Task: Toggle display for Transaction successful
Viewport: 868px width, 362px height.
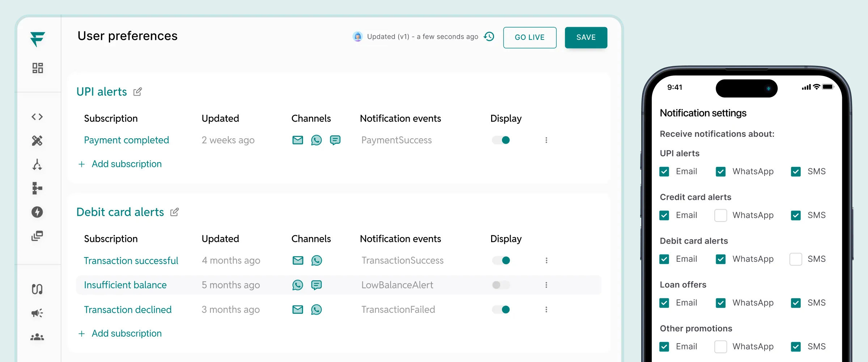Action: pos(501,260)
